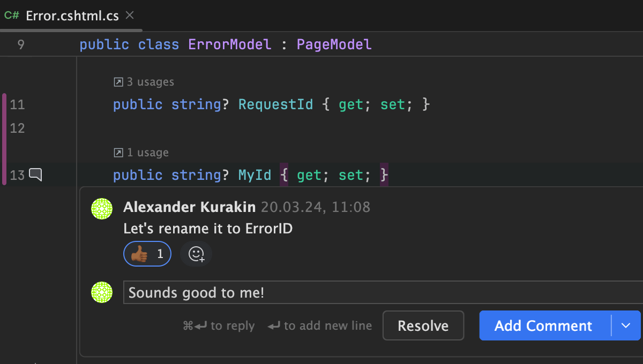Click the MyId property name in code
This screenshot has height=364, width=643.
(x=255, y=175)
